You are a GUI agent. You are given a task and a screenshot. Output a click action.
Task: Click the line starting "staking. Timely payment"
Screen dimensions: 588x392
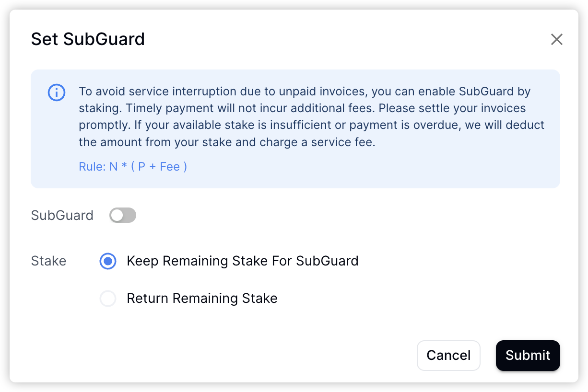pyautogui.click(x=302, y=108)
